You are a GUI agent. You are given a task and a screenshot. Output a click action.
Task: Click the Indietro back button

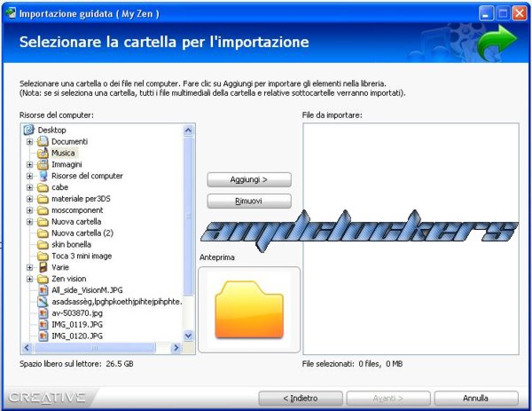tap(299, 397)
